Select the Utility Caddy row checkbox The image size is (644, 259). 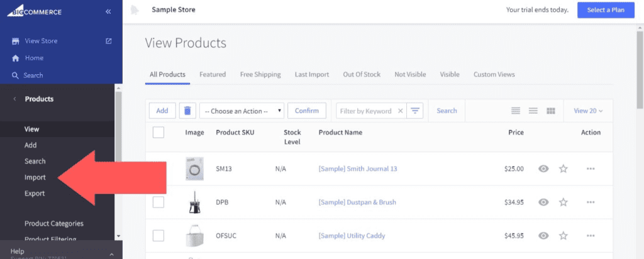(158, 236)
